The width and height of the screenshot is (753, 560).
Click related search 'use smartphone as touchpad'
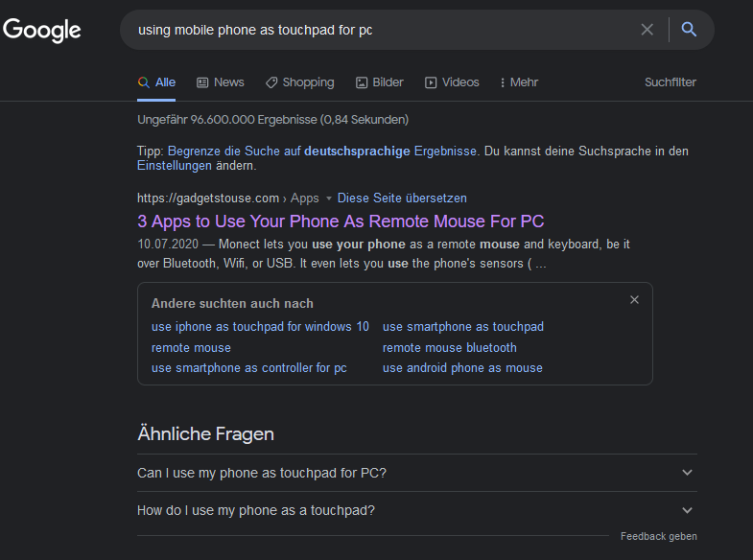click(463, 326)
